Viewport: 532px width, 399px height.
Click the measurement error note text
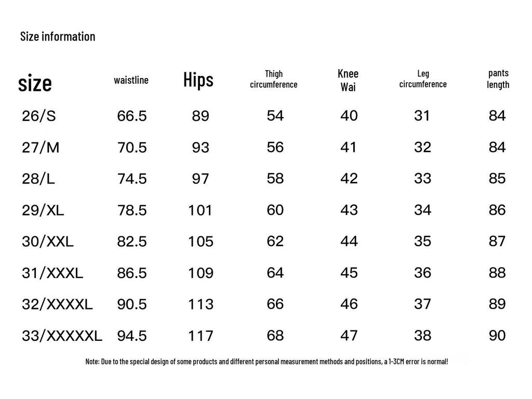tap(267, 362)
